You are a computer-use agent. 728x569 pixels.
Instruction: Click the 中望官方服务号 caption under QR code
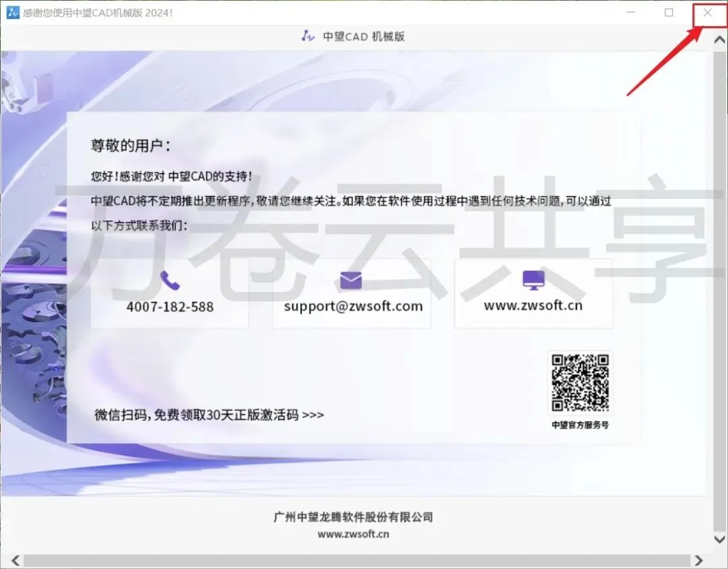click(580, 425)
